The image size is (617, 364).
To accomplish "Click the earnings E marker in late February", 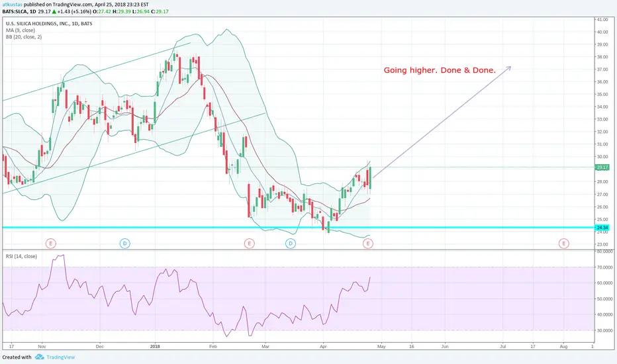I will coord(249,244).
